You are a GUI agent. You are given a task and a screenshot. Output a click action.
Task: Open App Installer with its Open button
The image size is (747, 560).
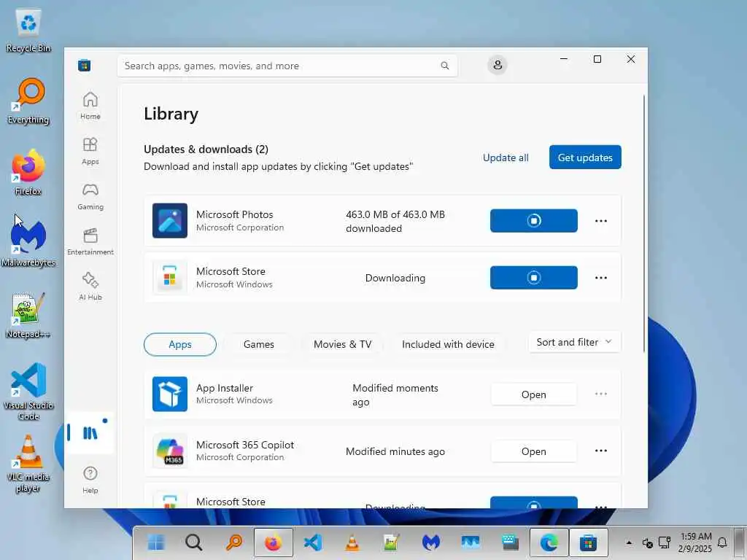click(533, 394)
